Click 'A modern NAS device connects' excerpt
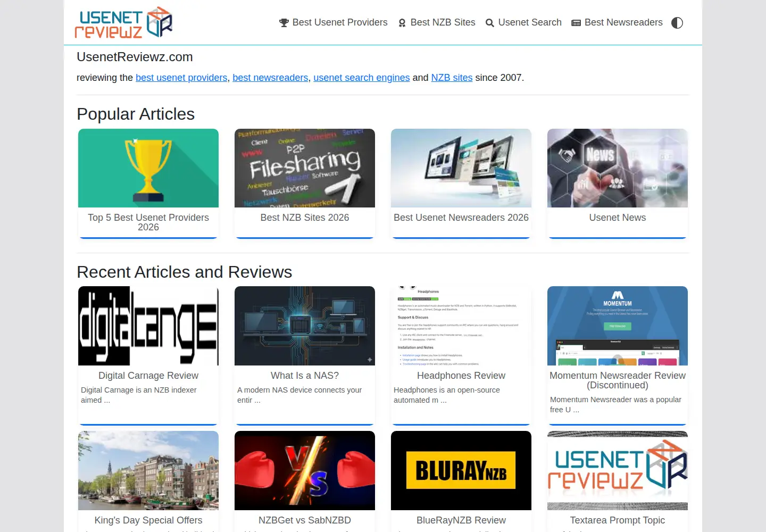 [x=299, y=395]
